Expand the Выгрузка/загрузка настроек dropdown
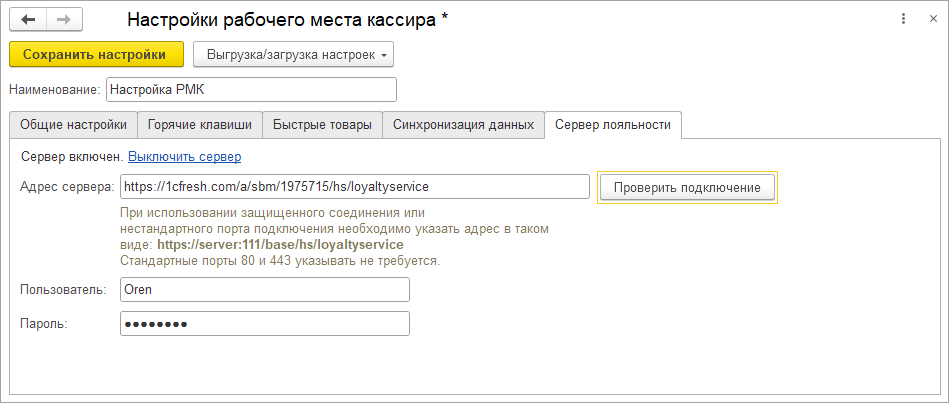949x403 pixels. pyautogui.click(x=293, y=54)
